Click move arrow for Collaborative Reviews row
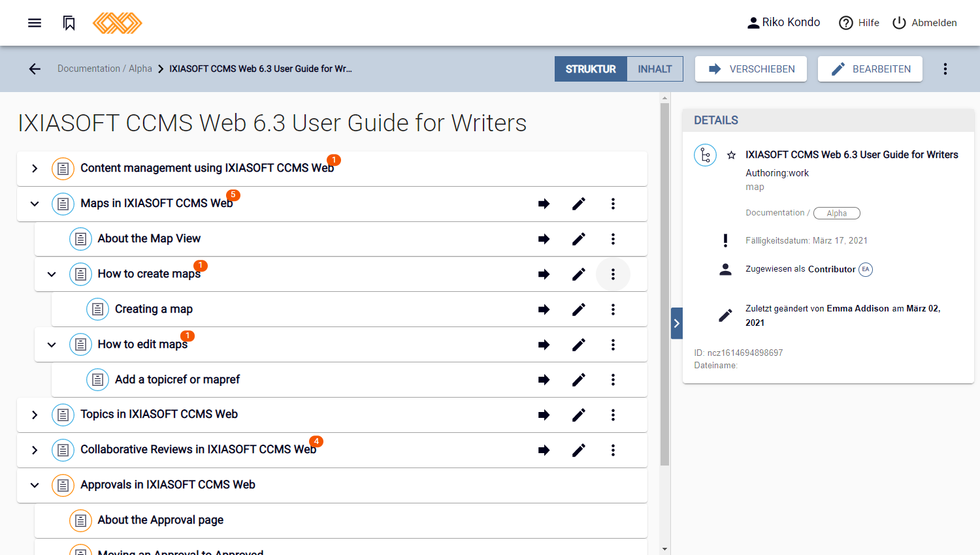 [x=544, y=450]
